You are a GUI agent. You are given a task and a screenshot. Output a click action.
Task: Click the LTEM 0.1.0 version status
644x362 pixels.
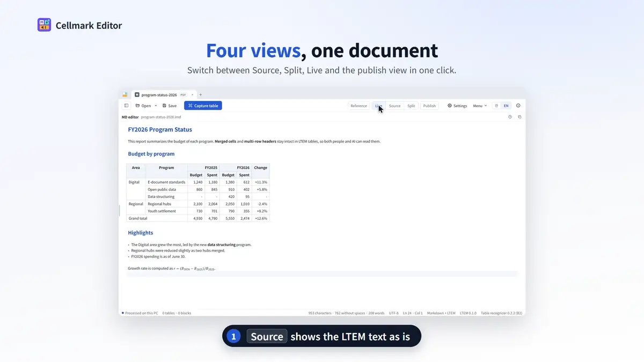tap(468, 313)
